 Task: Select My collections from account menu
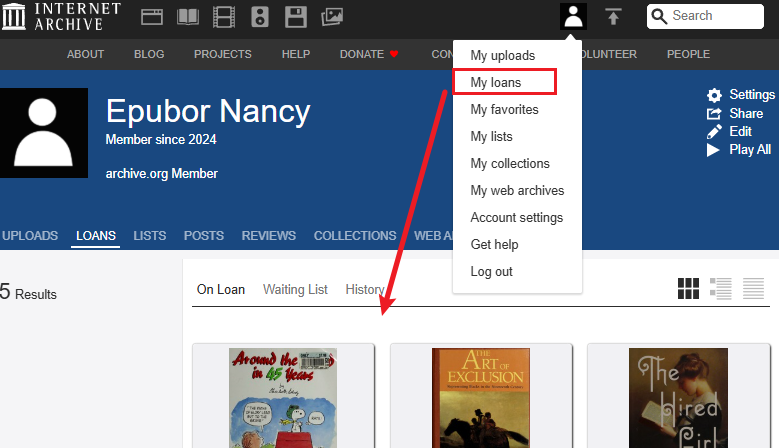(510, 164)
